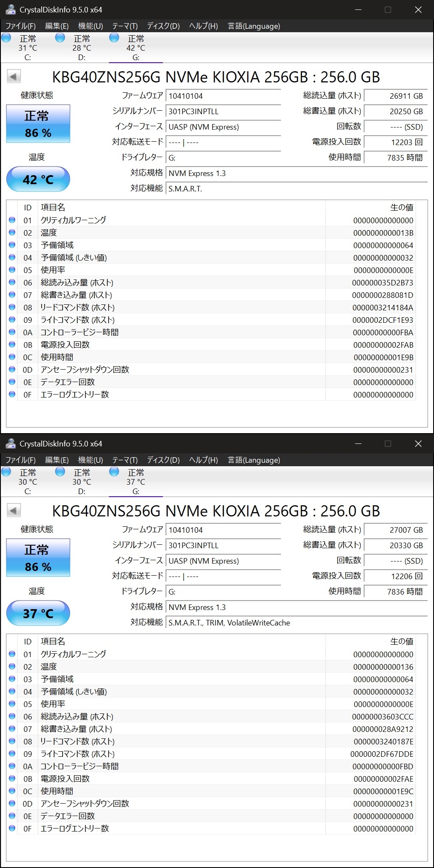The height and width of the screenshot is (868, 434).
Task: Click the 37 °C temperature indicator
Action: [38, 613]
